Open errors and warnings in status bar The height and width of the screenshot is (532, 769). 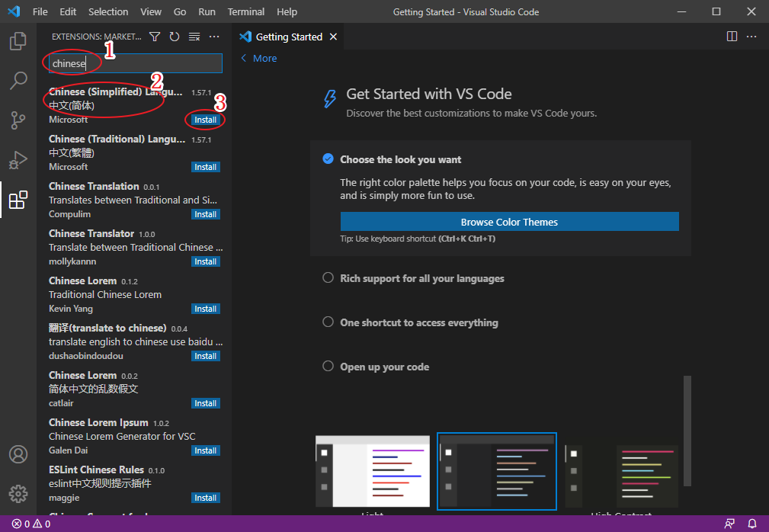pyautogui.click(x=31, y=524)
